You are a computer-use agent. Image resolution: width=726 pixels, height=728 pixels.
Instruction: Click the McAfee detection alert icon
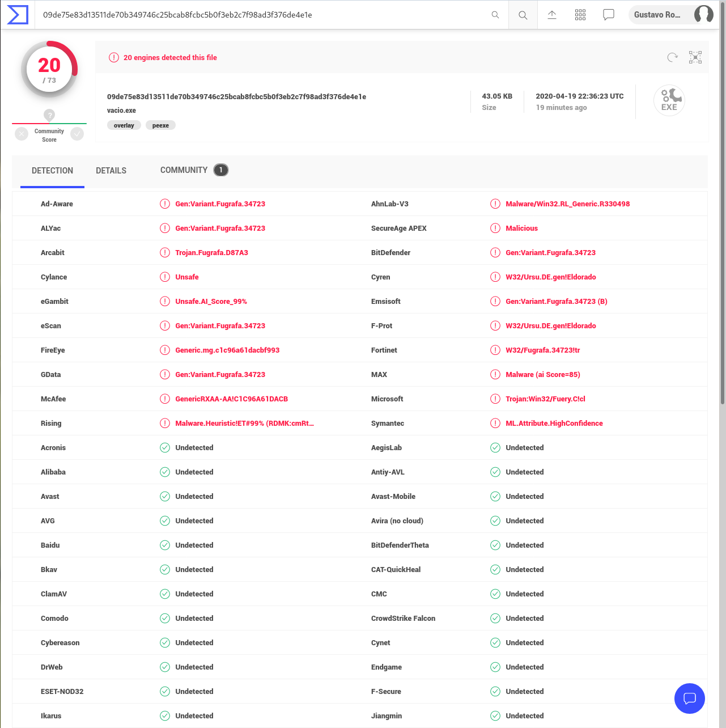point(165,399)
